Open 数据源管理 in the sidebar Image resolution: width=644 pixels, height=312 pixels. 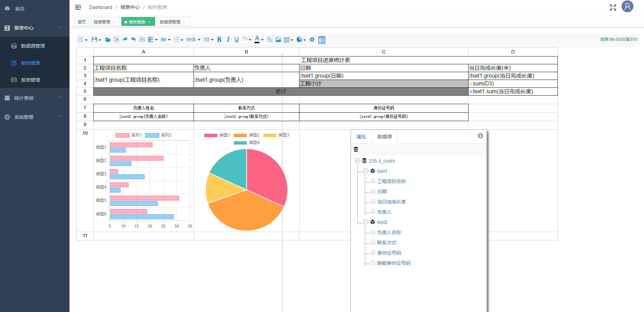35,46
